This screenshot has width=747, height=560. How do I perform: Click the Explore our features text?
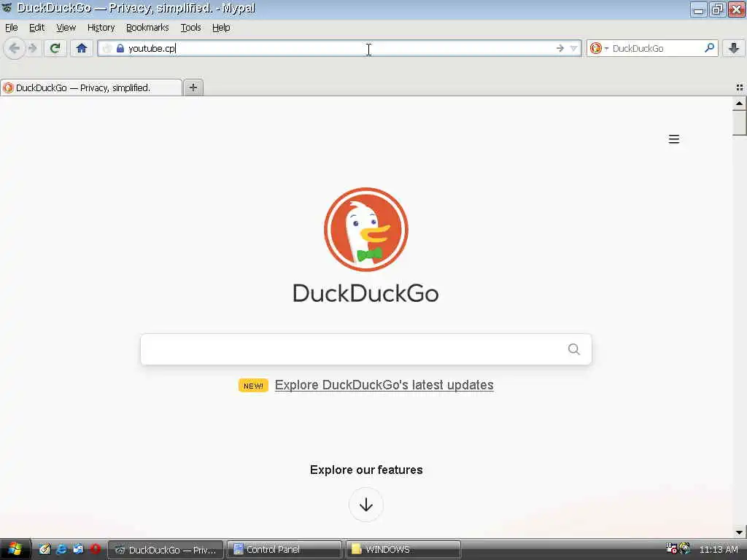(366, 470)
